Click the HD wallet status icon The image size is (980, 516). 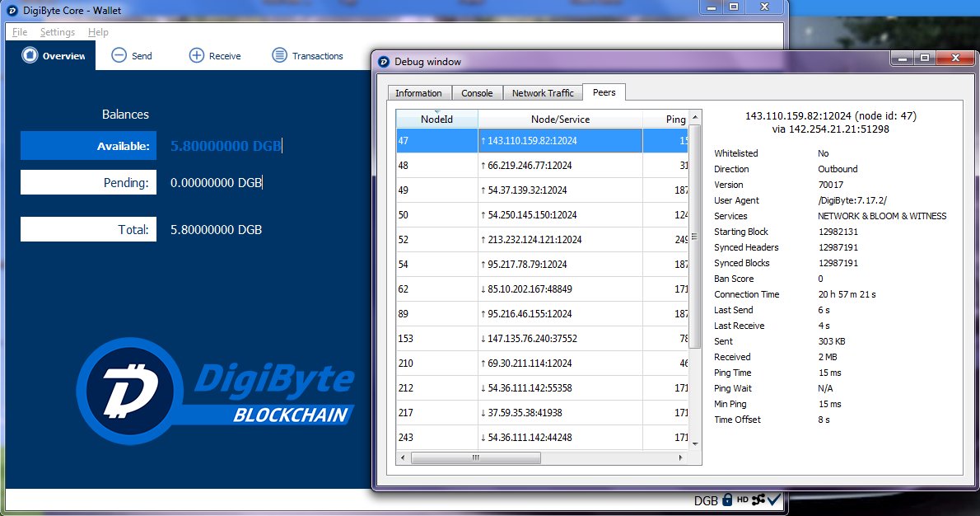point(743,500)
